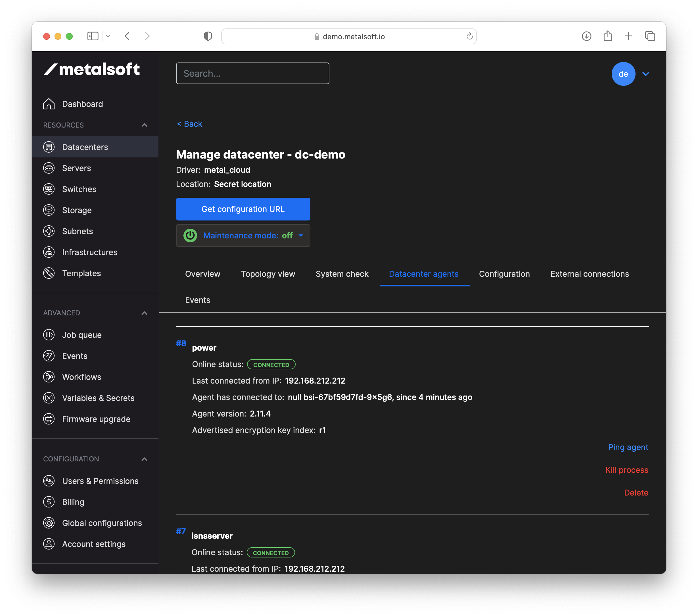The width and height of the screenshot is (698, 616).
Task: Open the Maintenance mode dropdown
Action: 243,235
